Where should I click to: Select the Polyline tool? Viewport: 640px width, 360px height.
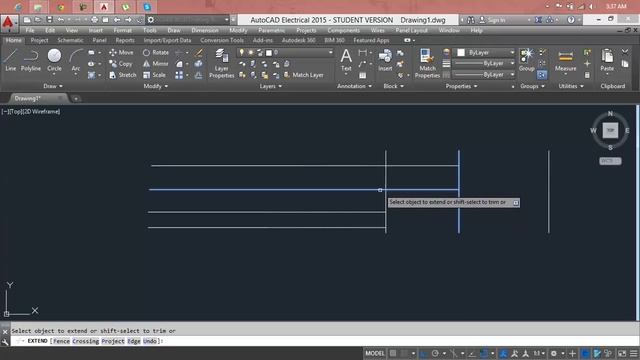pyautogui.click(x=31, y=60)
